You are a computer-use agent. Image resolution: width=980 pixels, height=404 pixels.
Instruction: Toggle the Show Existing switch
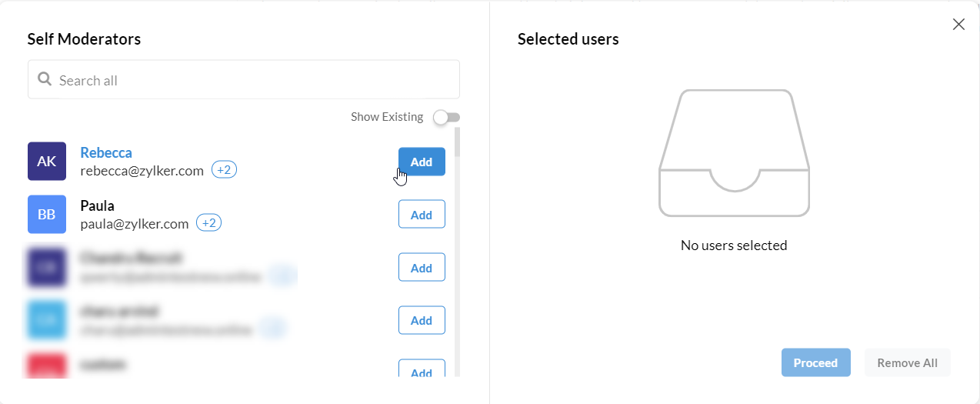(x=446, y=117)
